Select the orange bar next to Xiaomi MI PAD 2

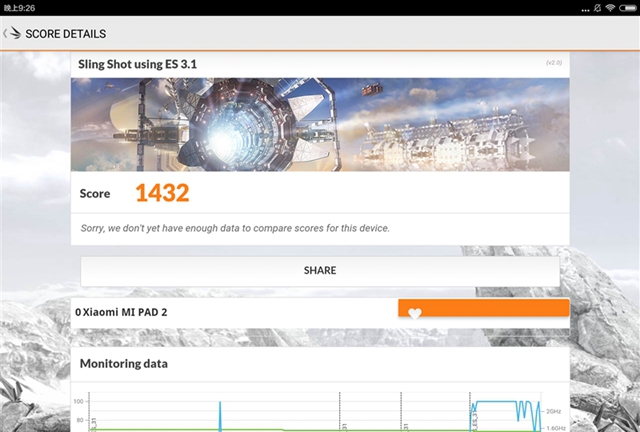[x=484, y=307]
